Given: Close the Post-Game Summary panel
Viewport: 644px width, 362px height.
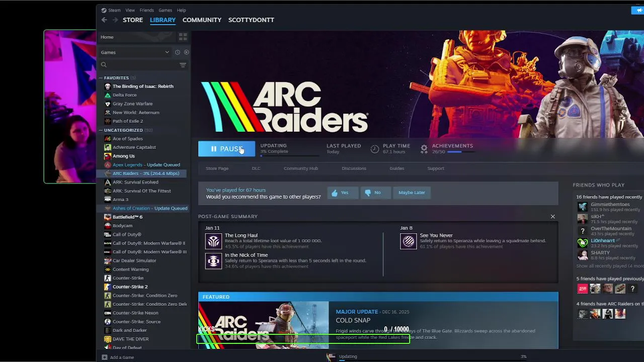Looking at the screenshot, I should [x=552, y=217].
